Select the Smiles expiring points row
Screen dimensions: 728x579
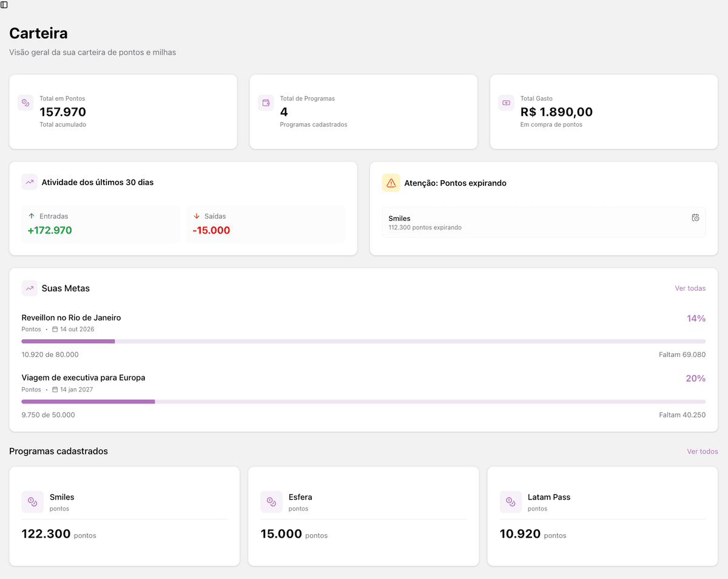tap(544, 222)
